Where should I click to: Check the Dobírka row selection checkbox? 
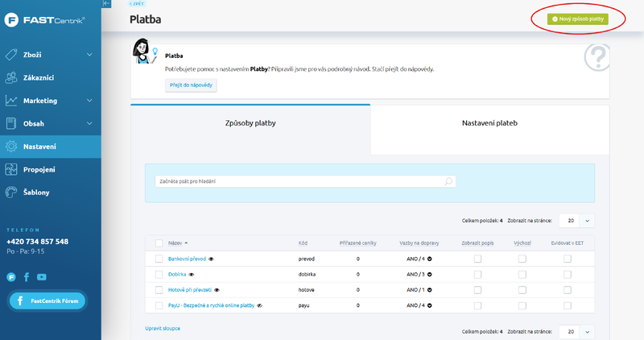click(159, 274)
